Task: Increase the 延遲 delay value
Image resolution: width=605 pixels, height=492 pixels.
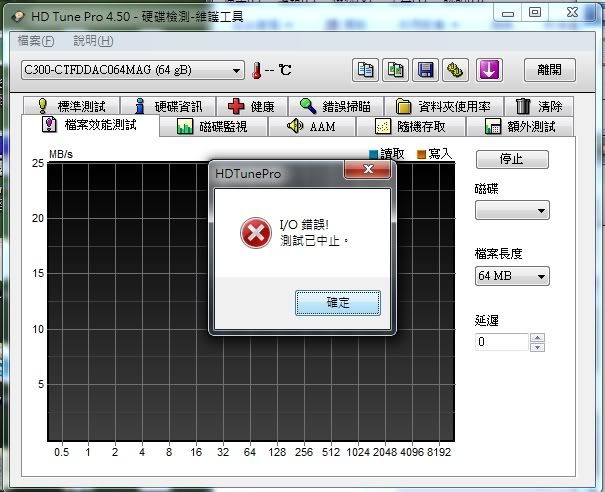Action: coord(537,338)
